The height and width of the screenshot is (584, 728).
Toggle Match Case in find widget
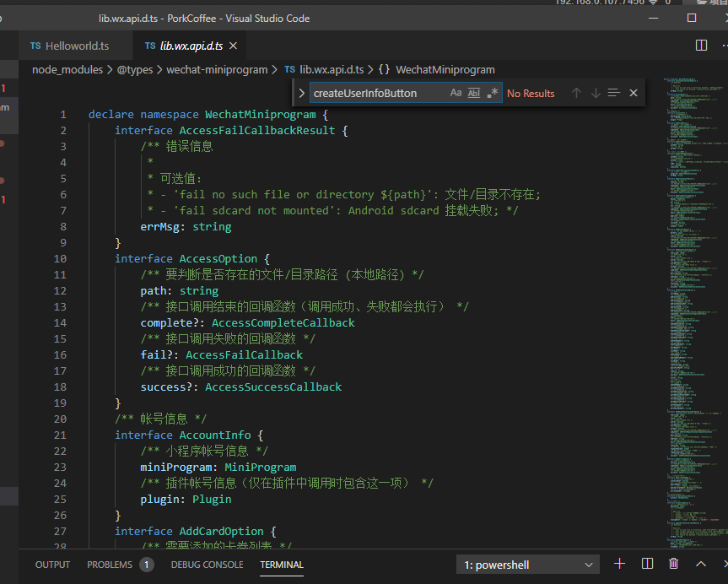(456, 93)
